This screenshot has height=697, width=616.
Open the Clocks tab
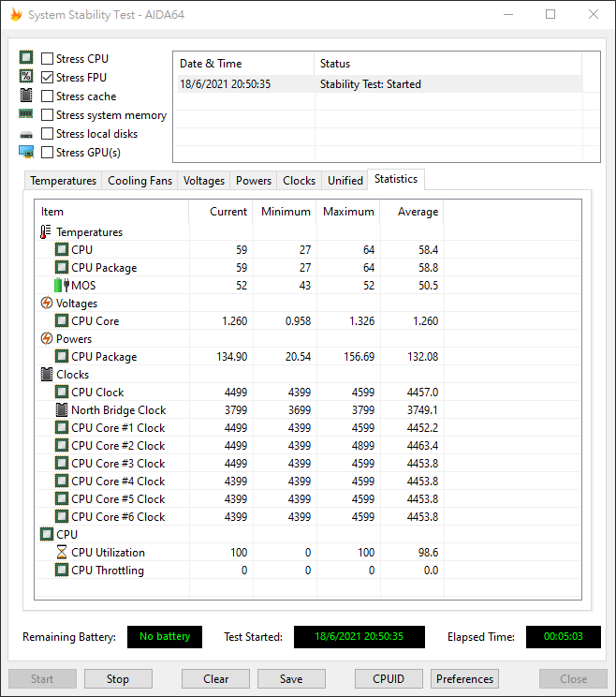point(299,181)
